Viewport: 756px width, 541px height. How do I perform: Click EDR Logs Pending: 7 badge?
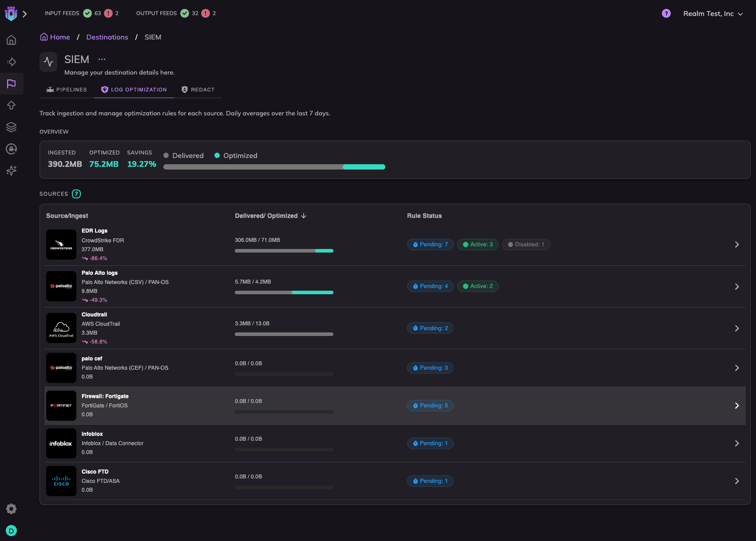tap(430, 245)
